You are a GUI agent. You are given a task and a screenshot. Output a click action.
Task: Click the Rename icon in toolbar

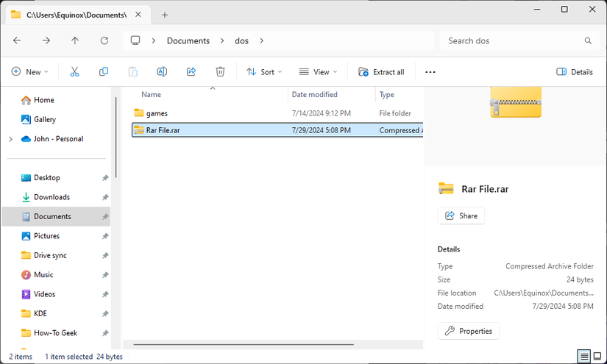click(x=162, y=72)
